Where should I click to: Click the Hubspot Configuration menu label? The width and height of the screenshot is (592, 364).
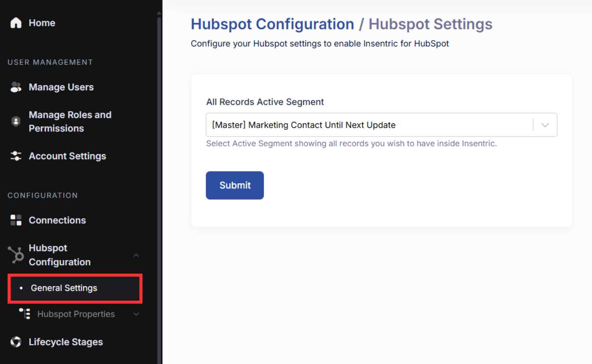(60, 255)
